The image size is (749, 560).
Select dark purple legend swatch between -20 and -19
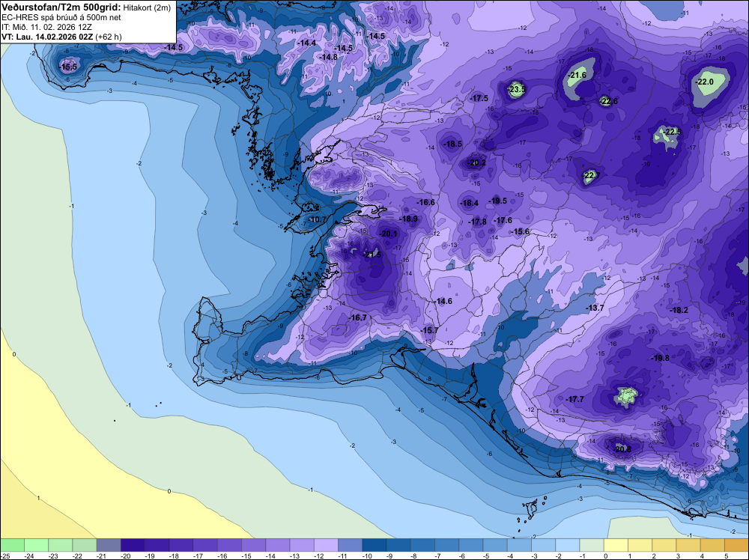coord(133,545)
